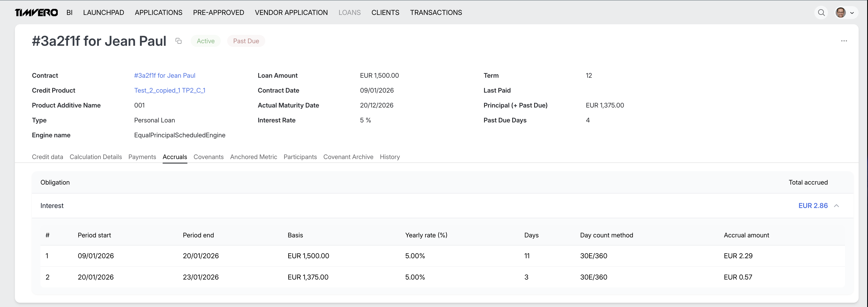The width and height of the screenshot is (868, 307).
Task: Click the EUR 2.86 total accrued amount
Action: (x=813, y=206)
